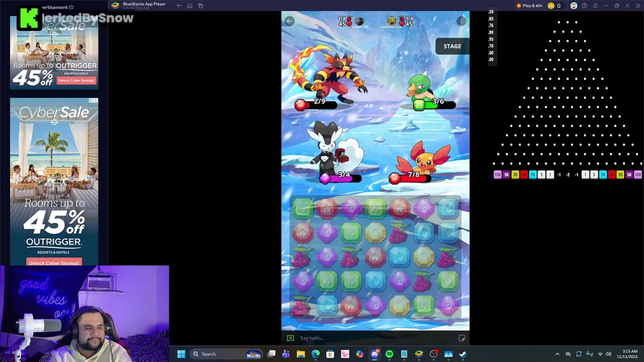Image resolution: width=644 pixels, height=362 pixels.
Task: Open the chat sticker icon beside Say hello
Action: (x=462, y=338)
